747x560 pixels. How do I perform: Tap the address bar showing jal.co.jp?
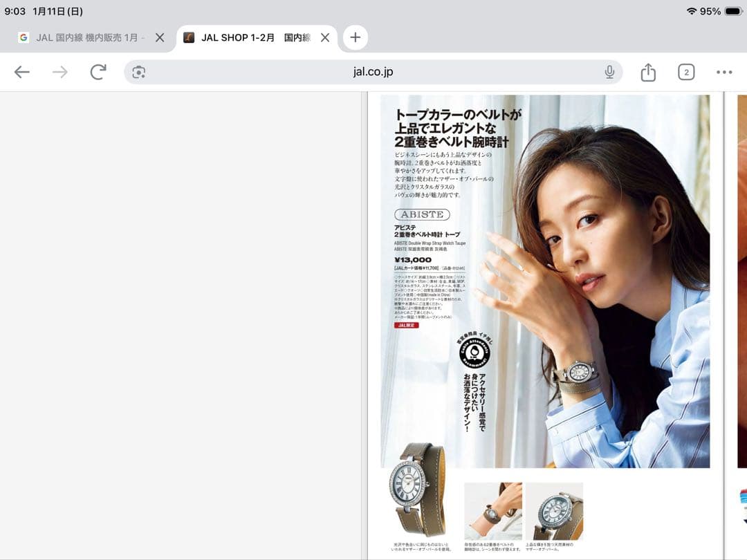coord(373,71)
